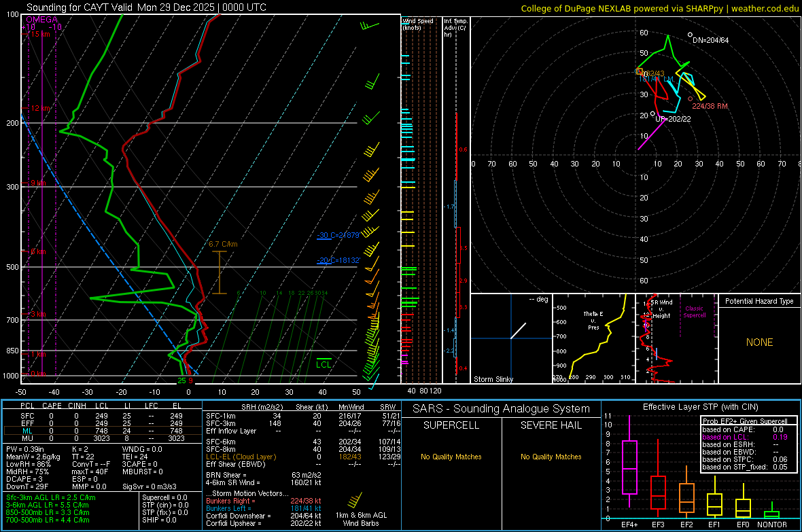
Task: Click the yellow wind barb above '1km & 6km AGL'
Action: [355, 499]
